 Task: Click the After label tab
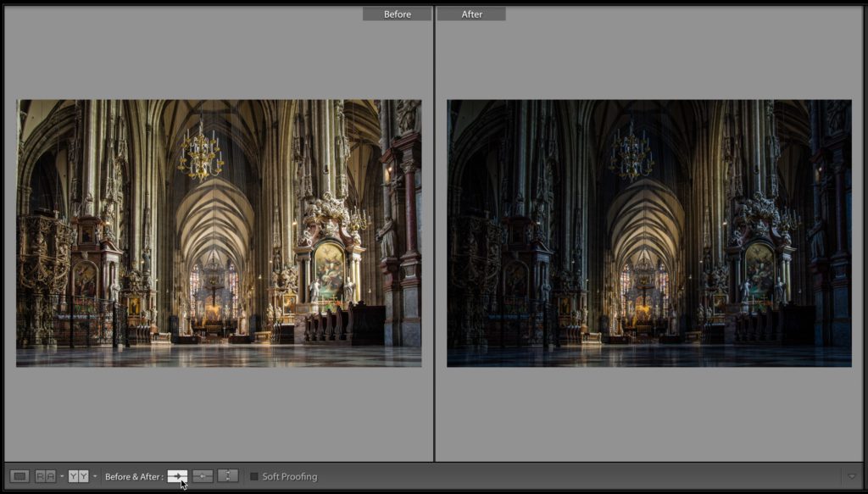471,14
